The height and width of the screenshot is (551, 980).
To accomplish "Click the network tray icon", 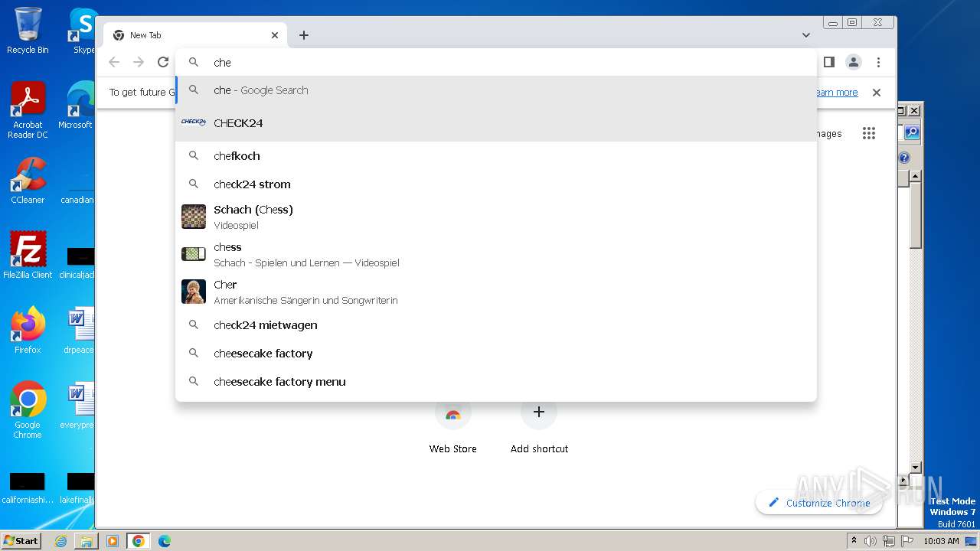I will 889,541.
